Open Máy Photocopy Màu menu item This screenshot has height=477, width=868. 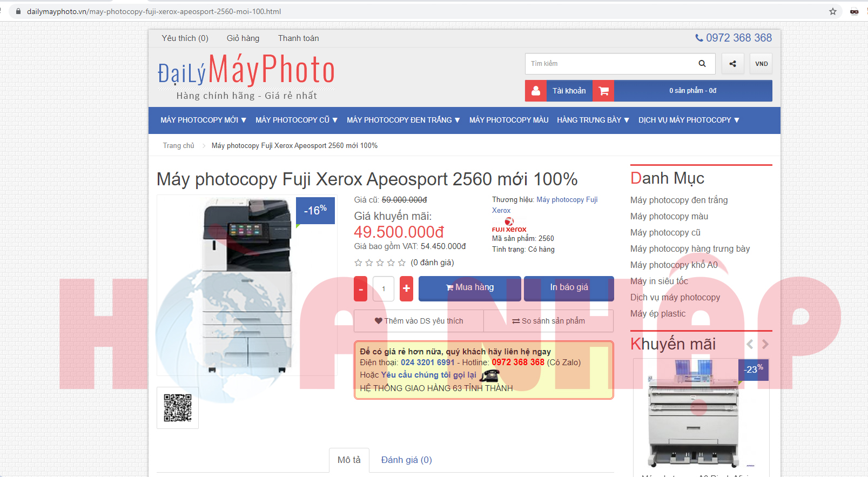(508, 120)
